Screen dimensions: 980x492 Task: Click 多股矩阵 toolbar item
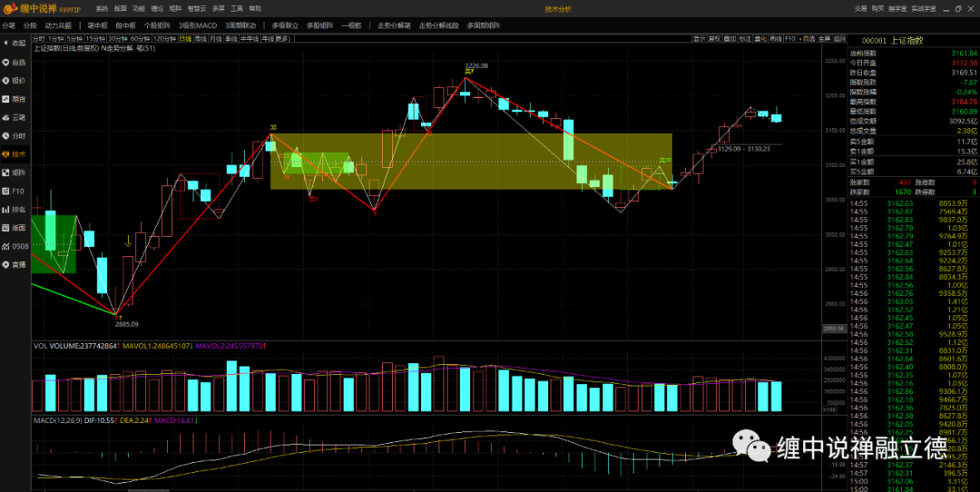pyautogui.click(x=320, y=25)
